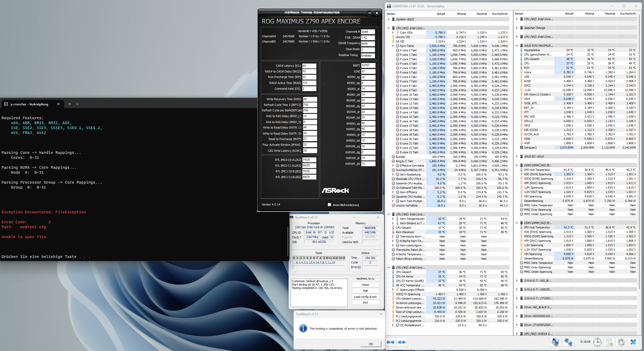Screen dimensions: 644x351
Task: Collapse the Kern-Takte tree node
Action: point(393,46)
